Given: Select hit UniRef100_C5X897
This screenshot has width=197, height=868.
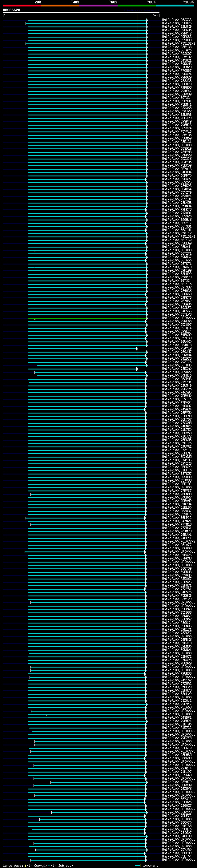Looking at the screenshot, I should (x=177, y=325).
